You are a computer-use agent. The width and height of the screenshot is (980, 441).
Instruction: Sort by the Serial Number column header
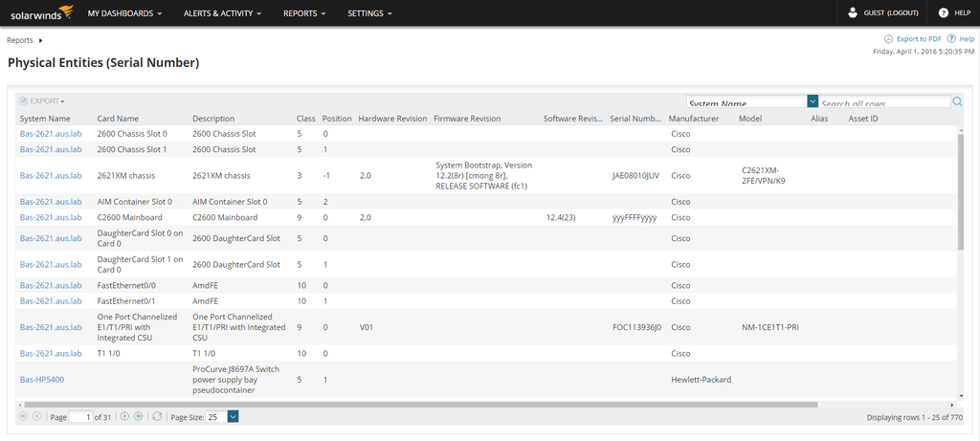click(635, 119)
